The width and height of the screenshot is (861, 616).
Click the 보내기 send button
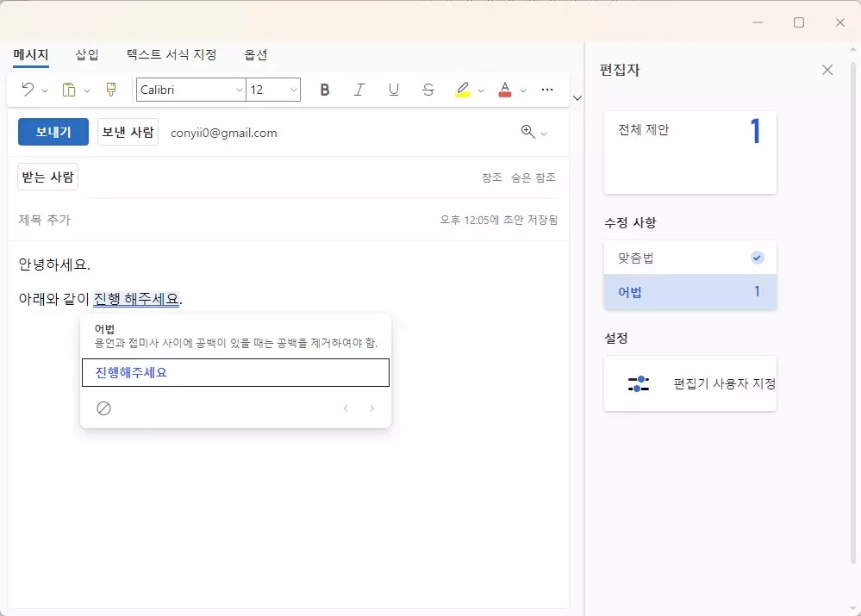pyautogui.click(x=53, y=132)
